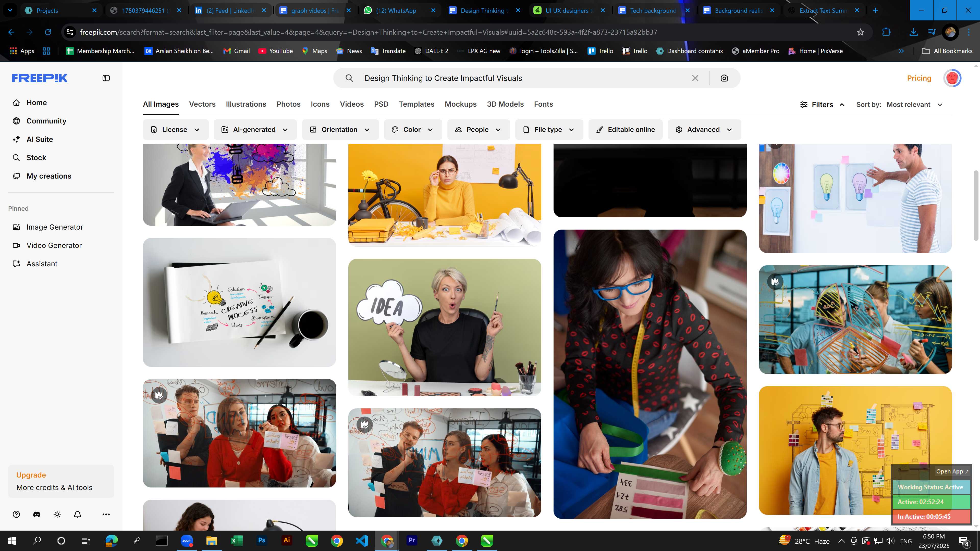Switch to the Videos tab
Image resolution: width=980 pixels, height=551 pixels.
coord(352,104)
